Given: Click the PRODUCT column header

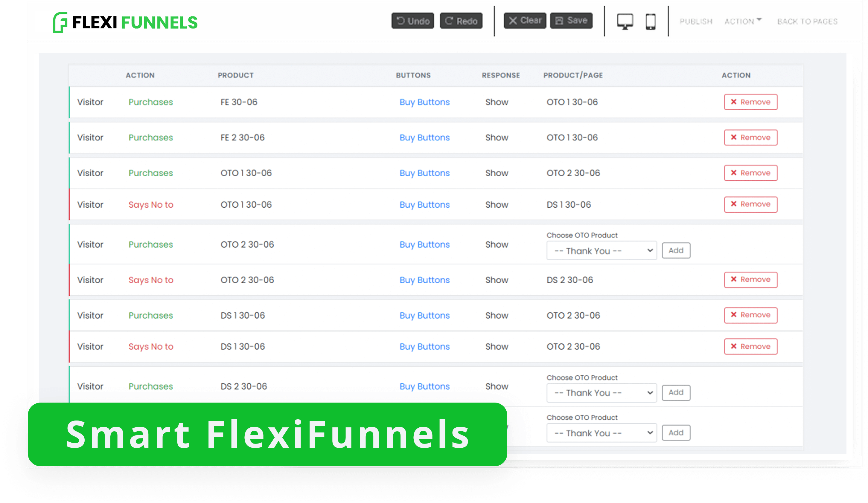Looking at the screenshot, I should pyautogui.click(x=236, y=75).
